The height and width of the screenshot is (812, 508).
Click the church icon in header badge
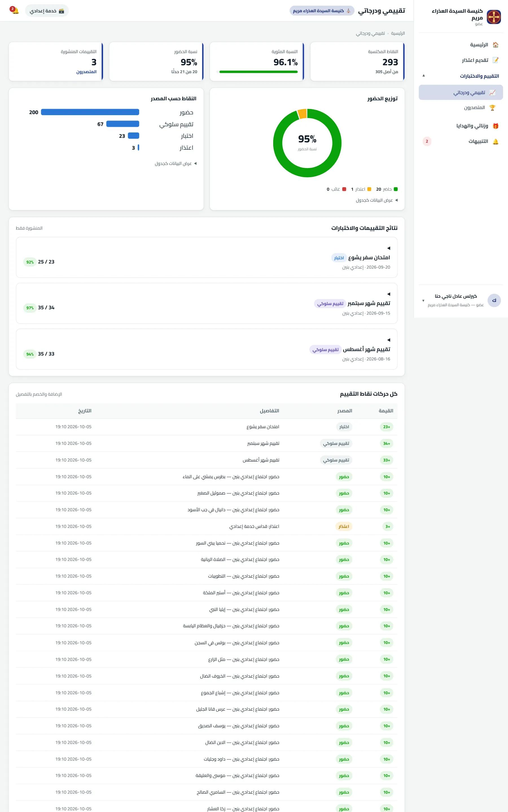click(349, 11)
